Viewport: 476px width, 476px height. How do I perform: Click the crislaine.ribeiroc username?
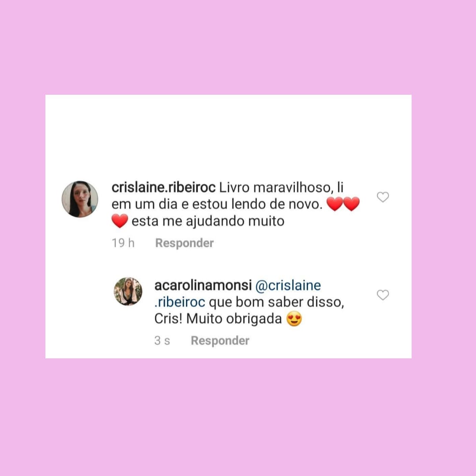(x=164, y=187)
